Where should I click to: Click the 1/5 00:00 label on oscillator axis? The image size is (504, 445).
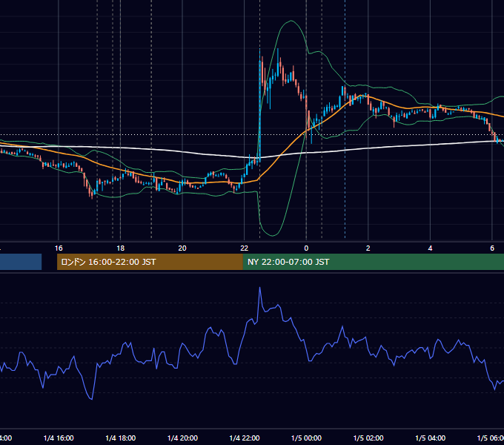(306, 438)
